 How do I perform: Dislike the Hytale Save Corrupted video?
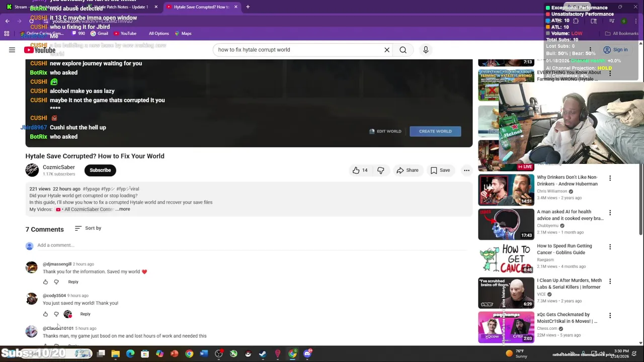[381, 170]
